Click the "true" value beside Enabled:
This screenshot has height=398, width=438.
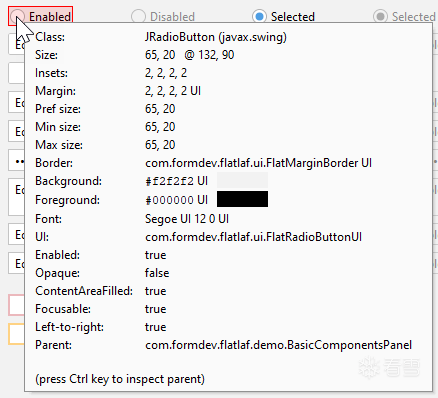point(155,255)
